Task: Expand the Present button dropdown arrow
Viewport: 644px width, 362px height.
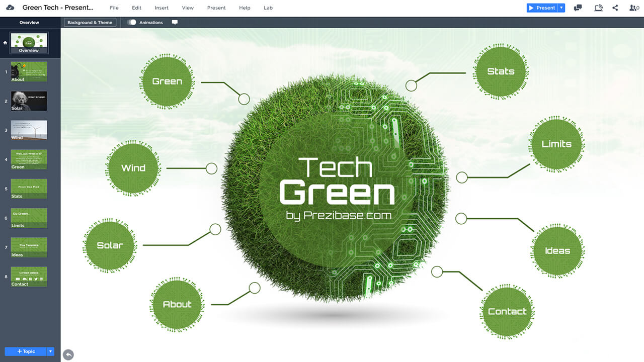Action: pos(561,8)
